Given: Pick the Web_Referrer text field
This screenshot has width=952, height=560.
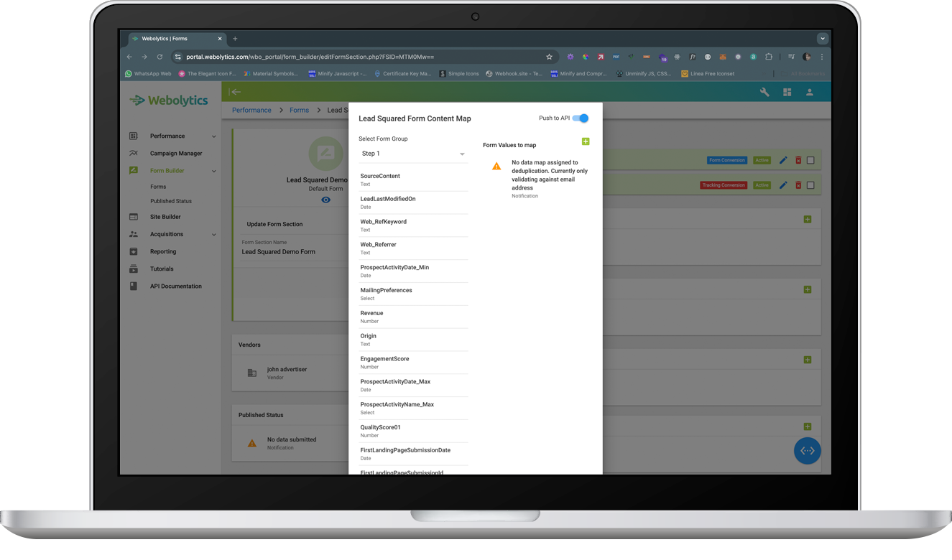Looking at the screenshot, I should [413, 248].
